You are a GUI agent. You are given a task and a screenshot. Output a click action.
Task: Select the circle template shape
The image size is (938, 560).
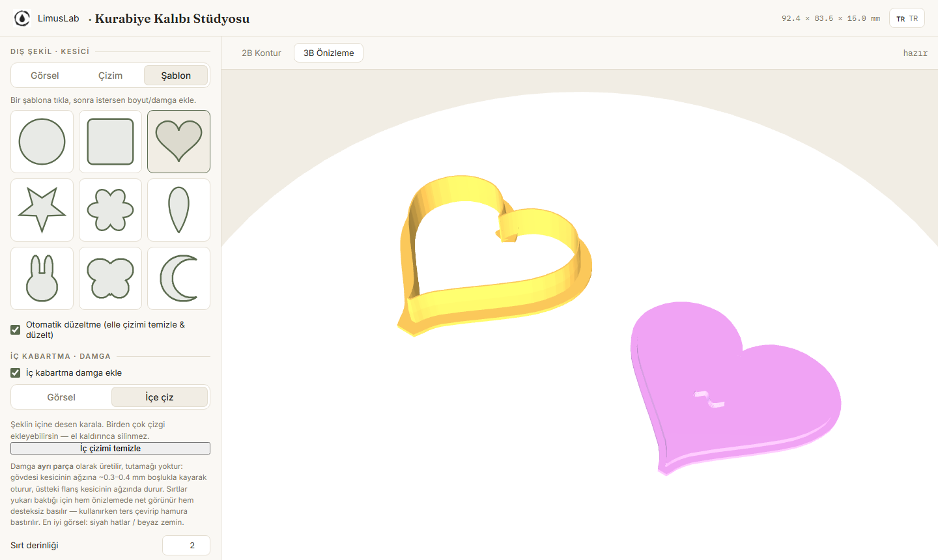click(42, 141)
